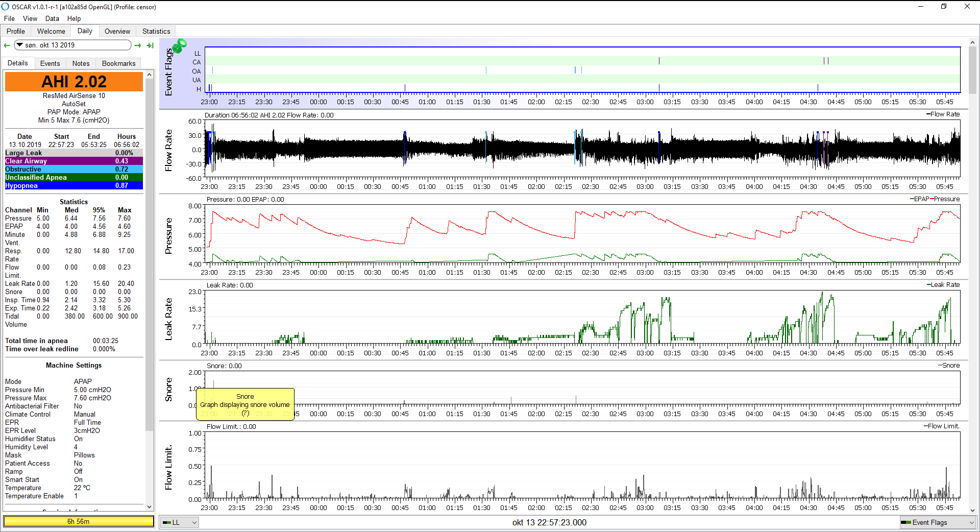Switch to the Overview tab
Image resolution: width=980 pixels, height=532 pixels.
(x=117, y=31)
